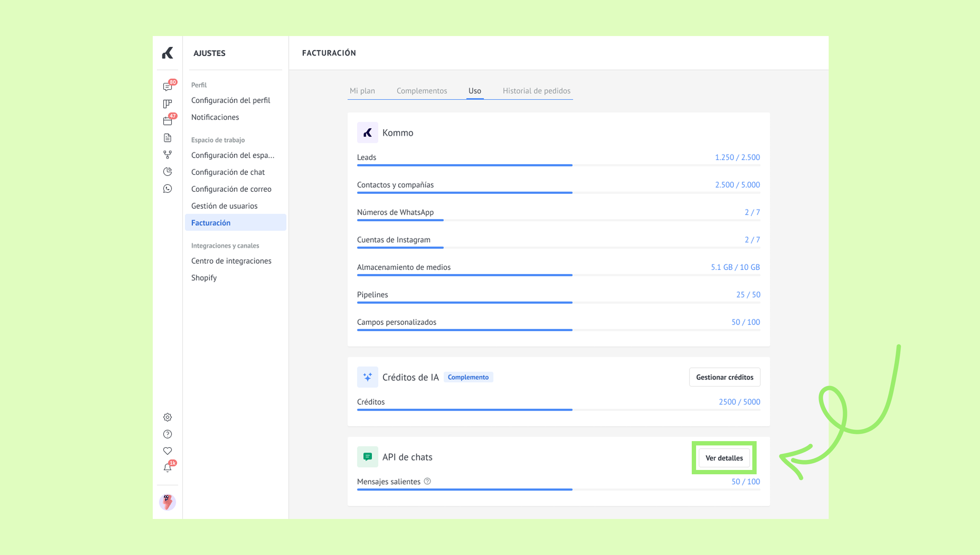Click the Mensajes salientes progress bar

[x=558, y=489]
